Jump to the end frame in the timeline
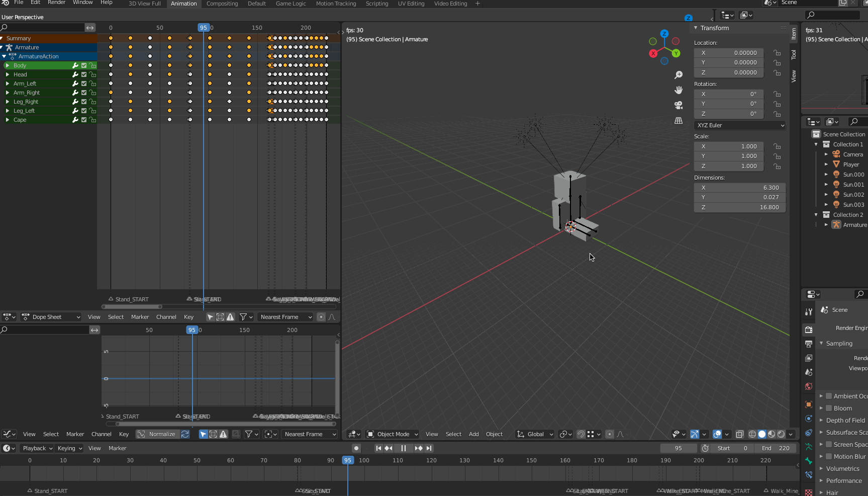This screenshot has height=496, width=868. point(429,448)
